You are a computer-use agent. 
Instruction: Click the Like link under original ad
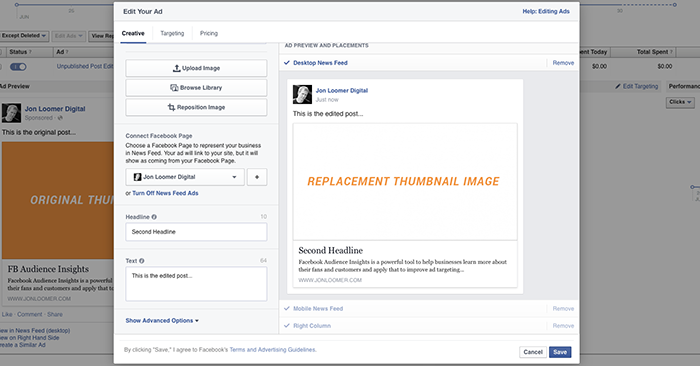7,314
